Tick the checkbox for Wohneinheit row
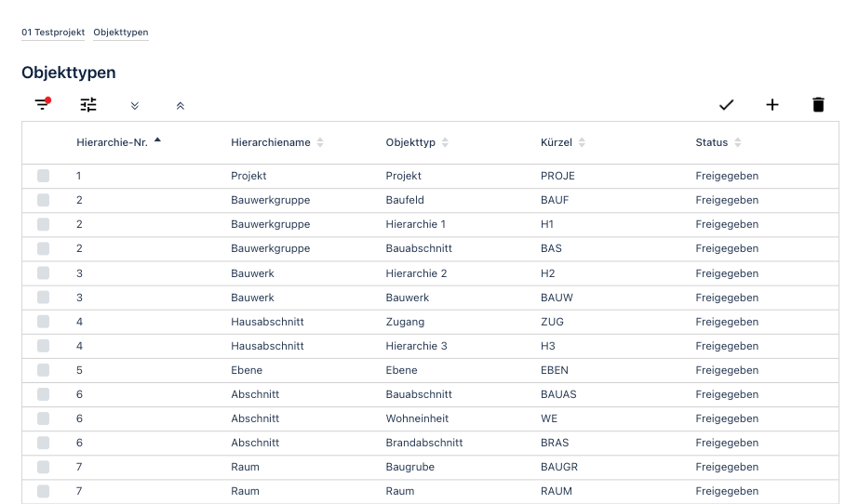 click(44, 418)
